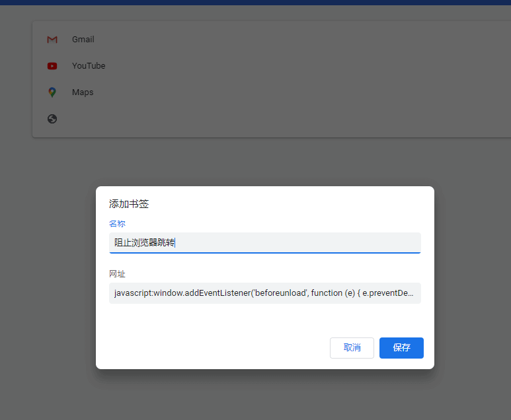Click the globe icon of unnamed bookmark
This screenshot has height=420, width=511.
pos(52,119)
